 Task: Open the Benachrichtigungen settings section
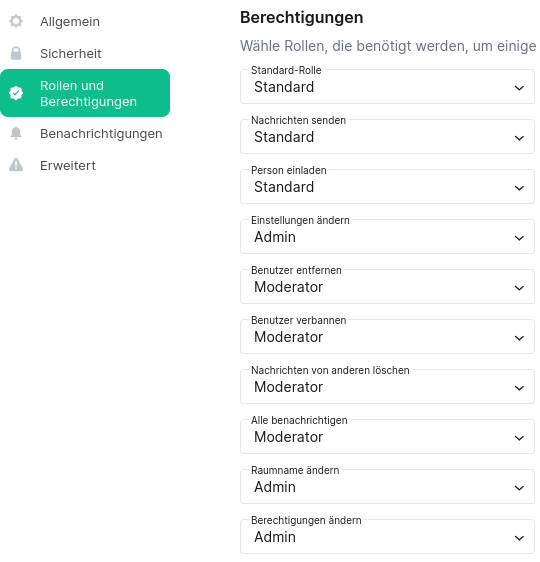pos(85,133)
